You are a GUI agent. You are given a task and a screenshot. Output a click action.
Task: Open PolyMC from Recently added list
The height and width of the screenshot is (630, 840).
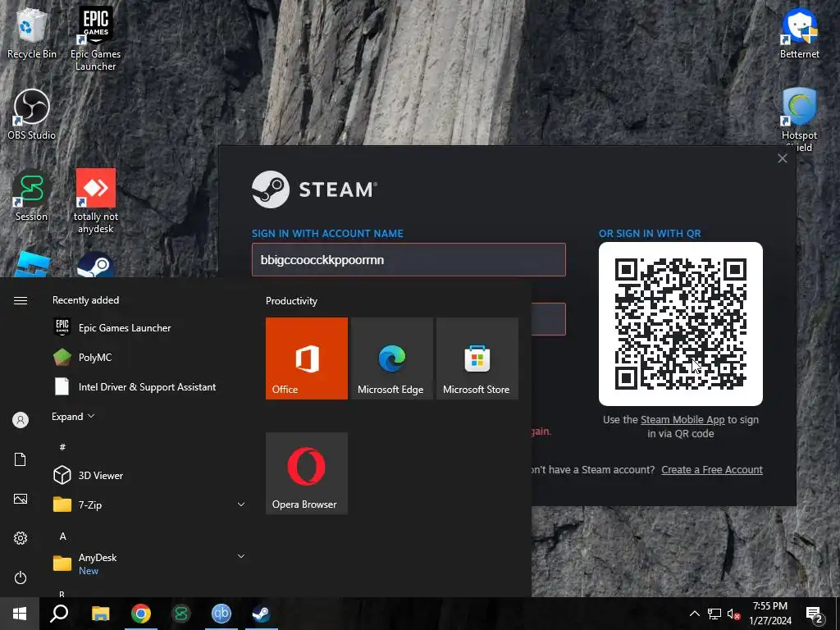[x=149, y=358]
